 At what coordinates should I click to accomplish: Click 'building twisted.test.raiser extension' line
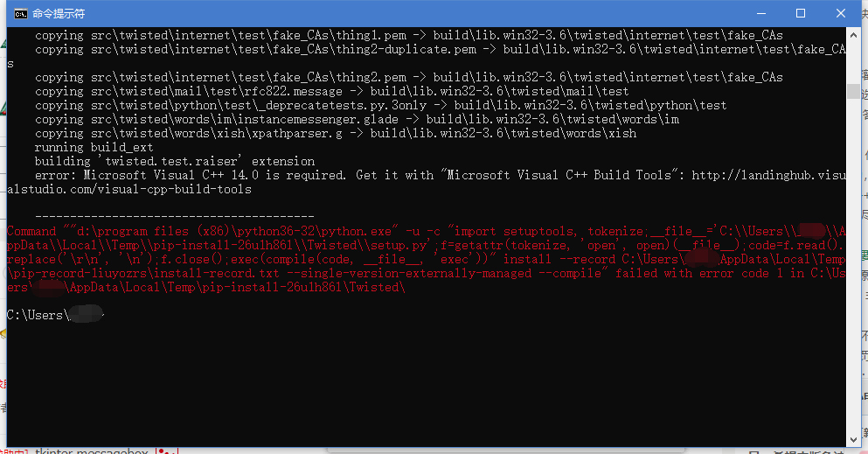point(175,161)
